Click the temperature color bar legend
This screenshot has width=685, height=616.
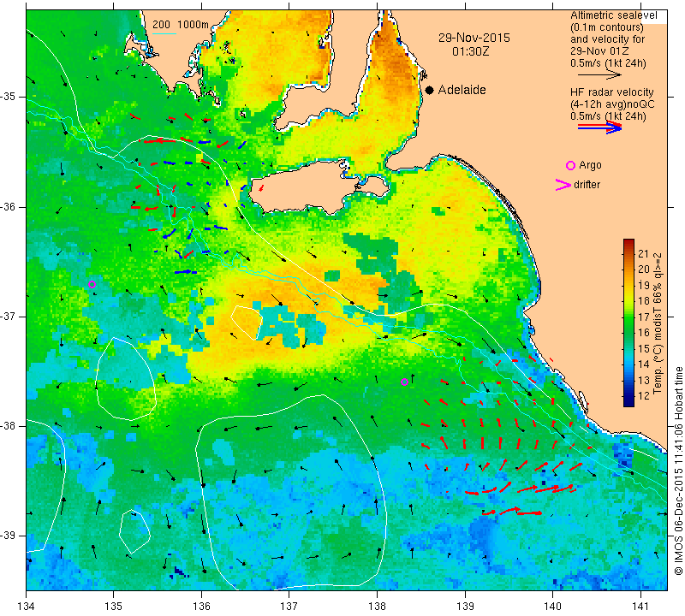tap(628, 323)
